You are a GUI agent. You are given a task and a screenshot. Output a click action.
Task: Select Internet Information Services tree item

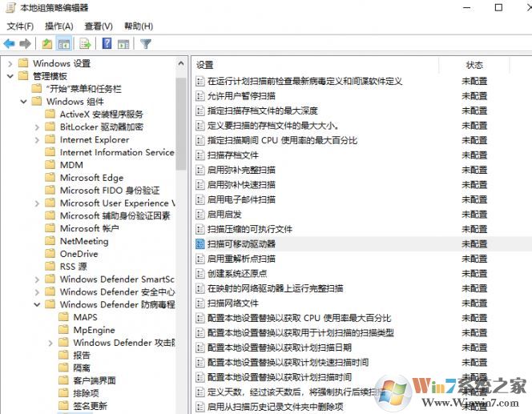[x=117, y=152]
